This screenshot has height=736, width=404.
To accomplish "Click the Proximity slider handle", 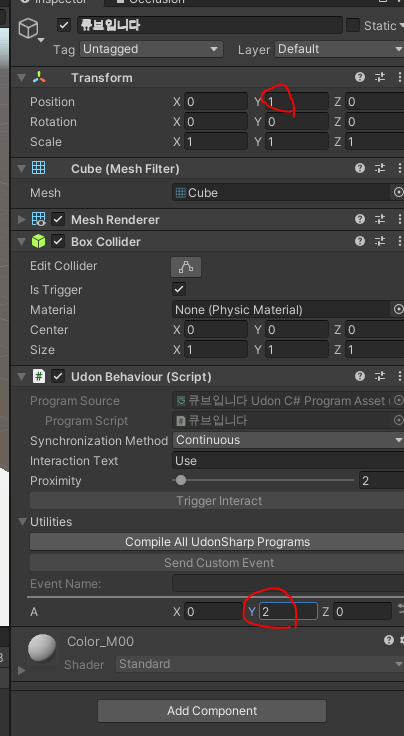I will [x=181, y=480].
